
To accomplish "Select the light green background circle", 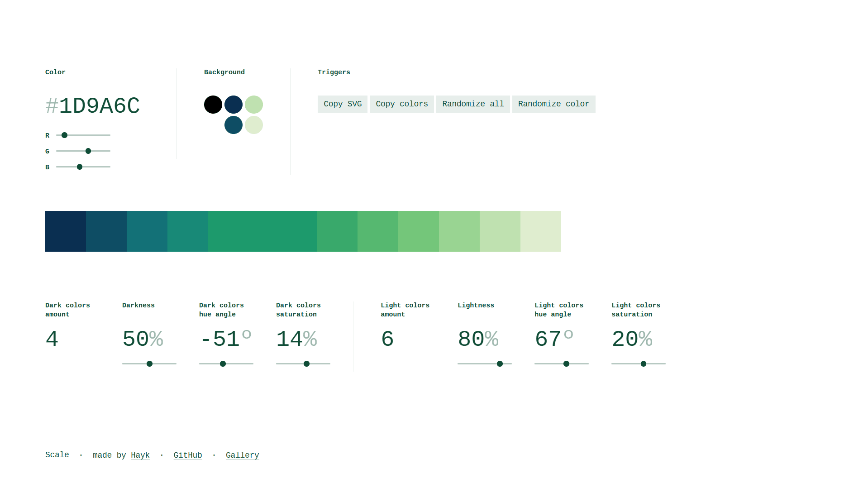I will tap(254, 105).
